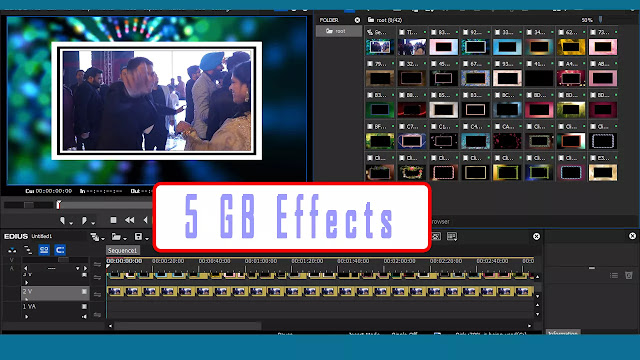This screenshot has width=640, height=360.
Task: Click sync-lock icon for track 2 V
Action: (97, 294)
